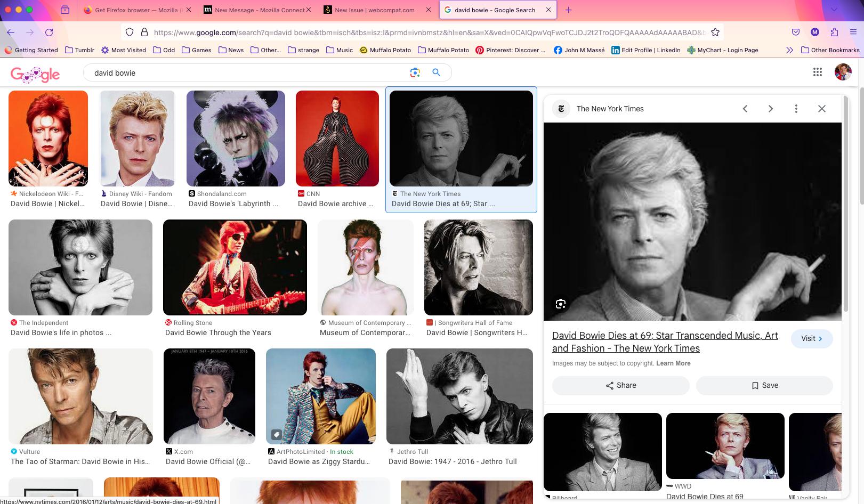
Task: Close the image preview panel
Action: (821, 109)
